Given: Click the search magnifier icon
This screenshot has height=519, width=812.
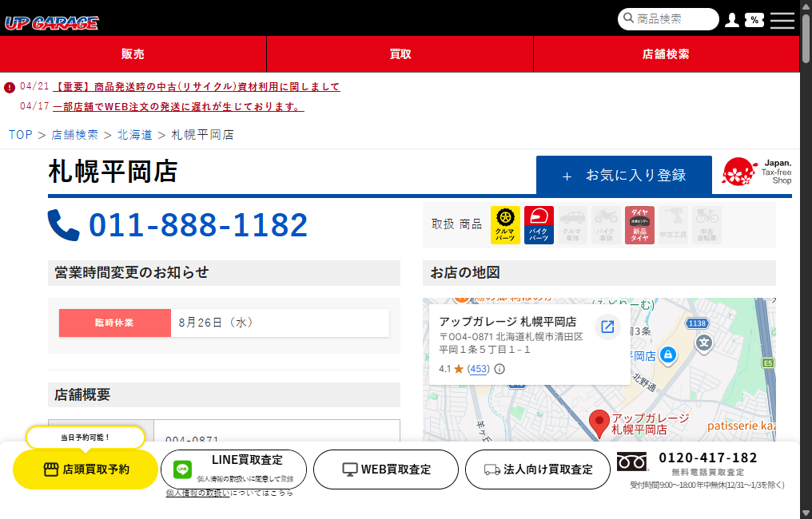Looking at the screenshot, I should click(628, 18).
